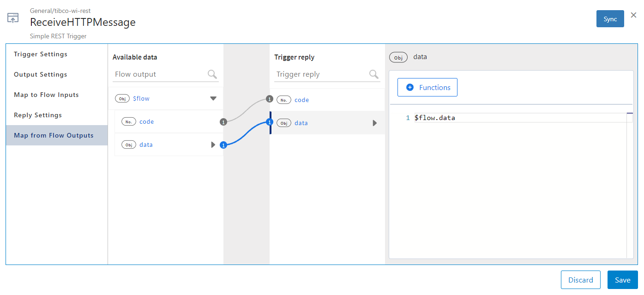The height and width of the screenshot is (295, 644).
Task: Click the magnifier icon in Flow output search
Action: point(212,74)
